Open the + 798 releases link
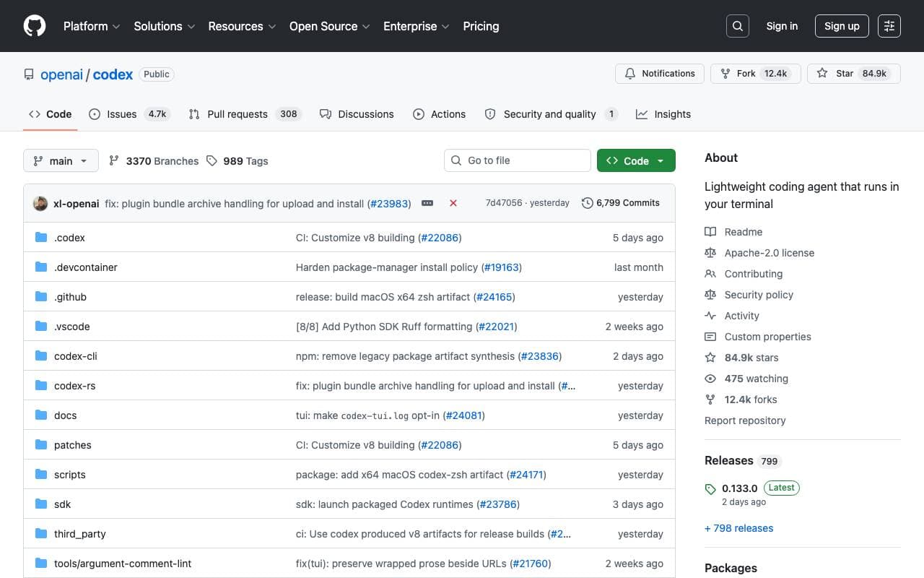The image size is (924, 578). (x=738, y=528)
